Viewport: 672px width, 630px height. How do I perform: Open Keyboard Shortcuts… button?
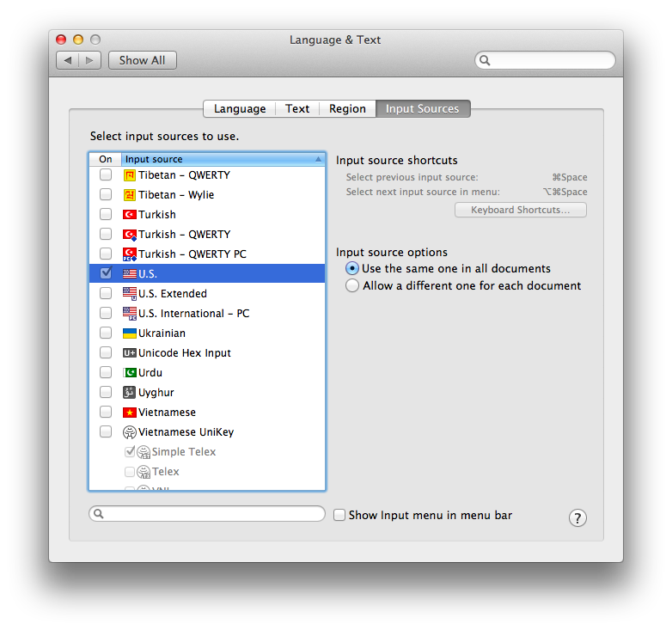point(520,210)
